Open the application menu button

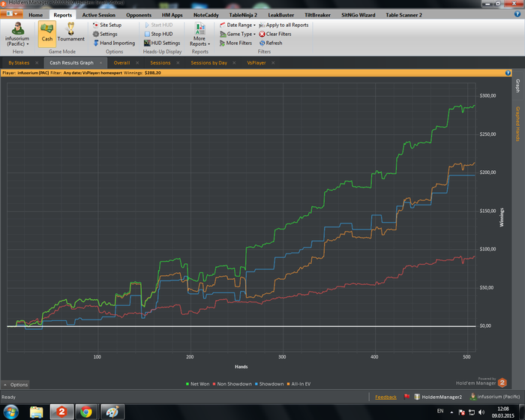click(x=12, y=13)
